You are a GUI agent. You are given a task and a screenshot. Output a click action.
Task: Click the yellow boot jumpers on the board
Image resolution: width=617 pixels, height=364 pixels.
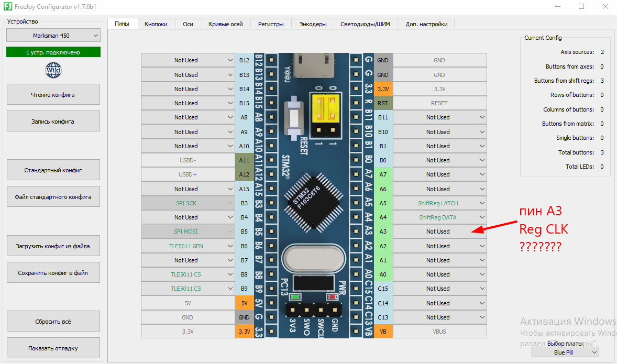[x=325, y=108]
